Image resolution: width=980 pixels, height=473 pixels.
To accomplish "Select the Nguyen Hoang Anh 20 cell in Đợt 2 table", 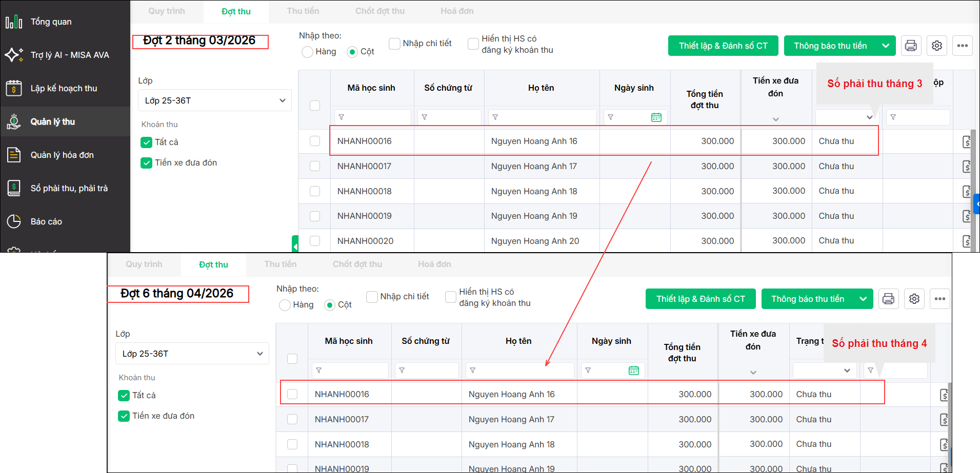I will coord(535,241).
